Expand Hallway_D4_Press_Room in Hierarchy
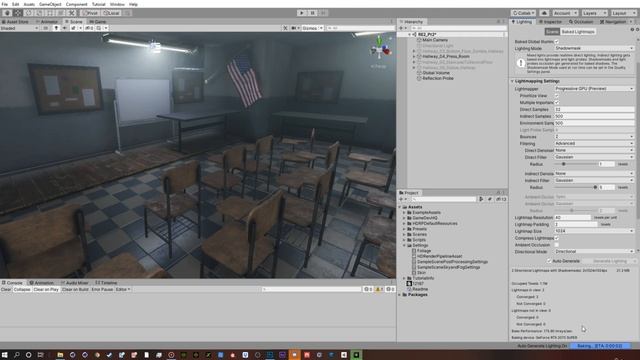This screenshot has width=640, height=360. 414,57
